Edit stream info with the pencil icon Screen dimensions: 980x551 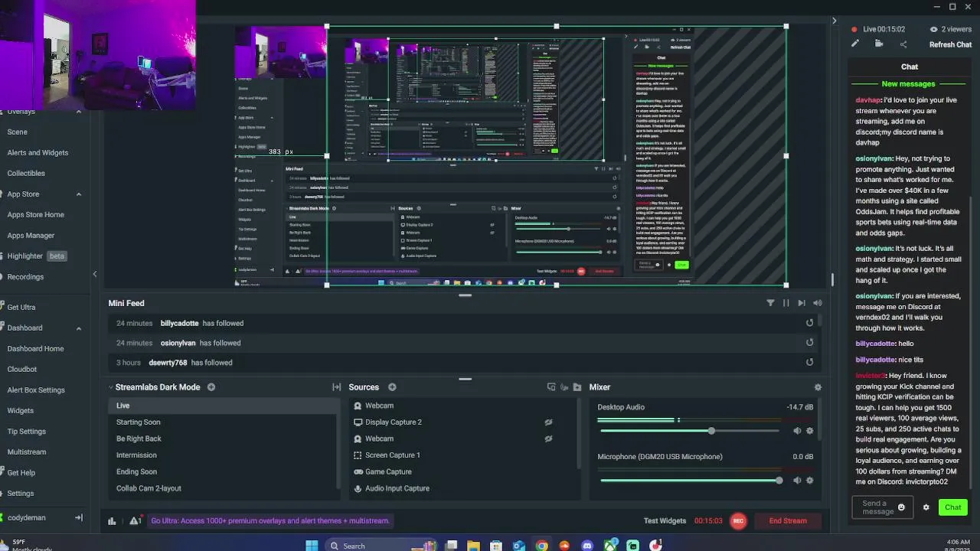855,44
